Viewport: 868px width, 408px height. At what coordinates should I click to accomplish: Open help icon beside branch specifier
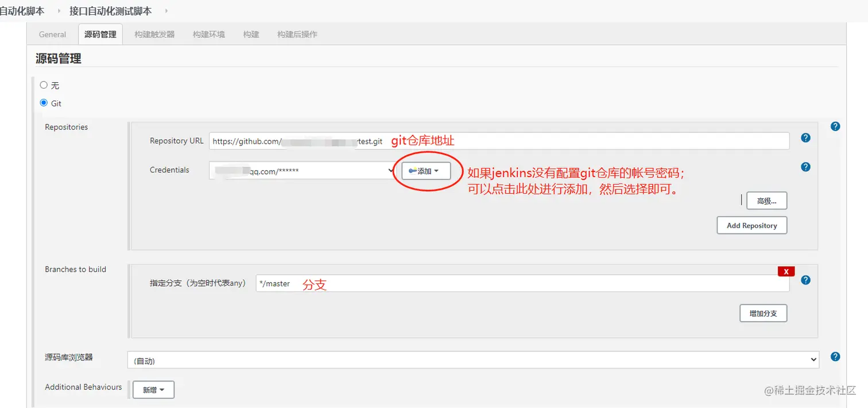[x=805, y=280]
